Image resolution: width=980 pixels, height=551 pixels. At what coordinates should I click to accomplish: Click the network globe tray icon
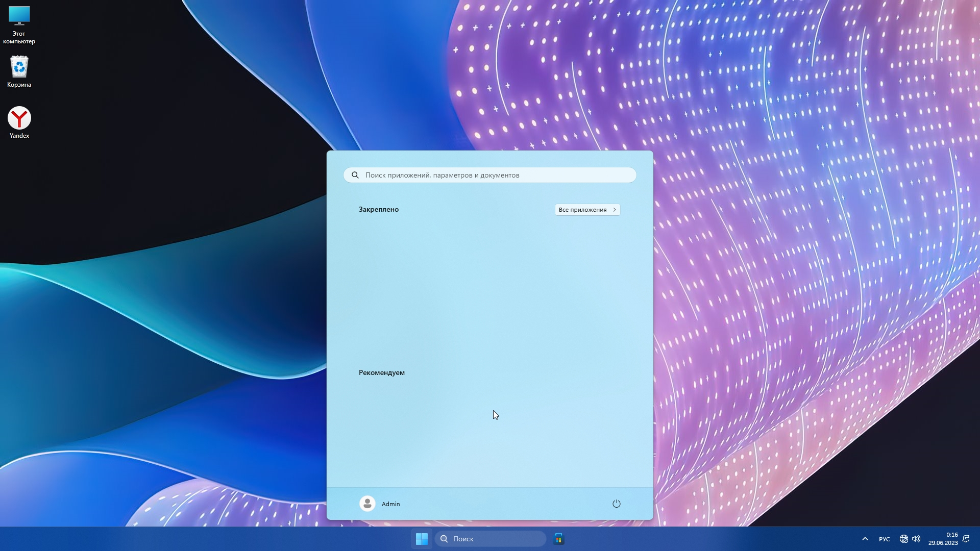tap(903, 539)
